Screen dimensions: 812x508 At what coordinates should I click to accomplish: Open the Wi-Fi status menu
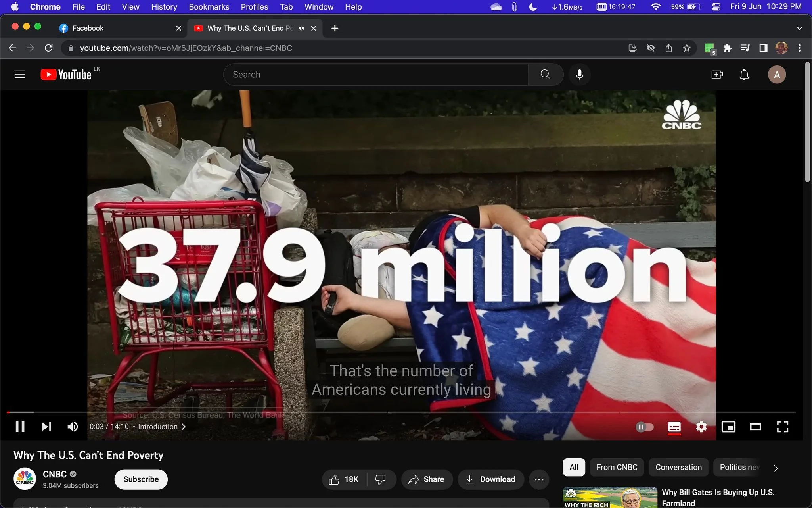pyautogui.click(x=655, y=7)
